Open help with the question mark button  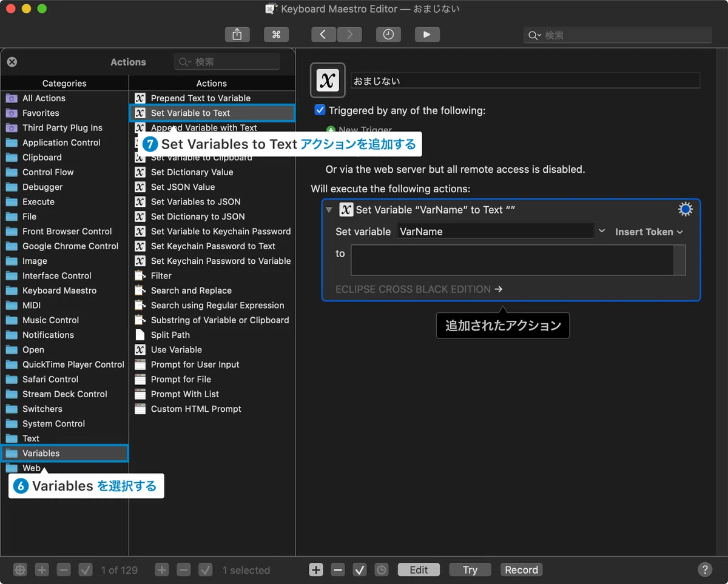click(x=704, y=569)
